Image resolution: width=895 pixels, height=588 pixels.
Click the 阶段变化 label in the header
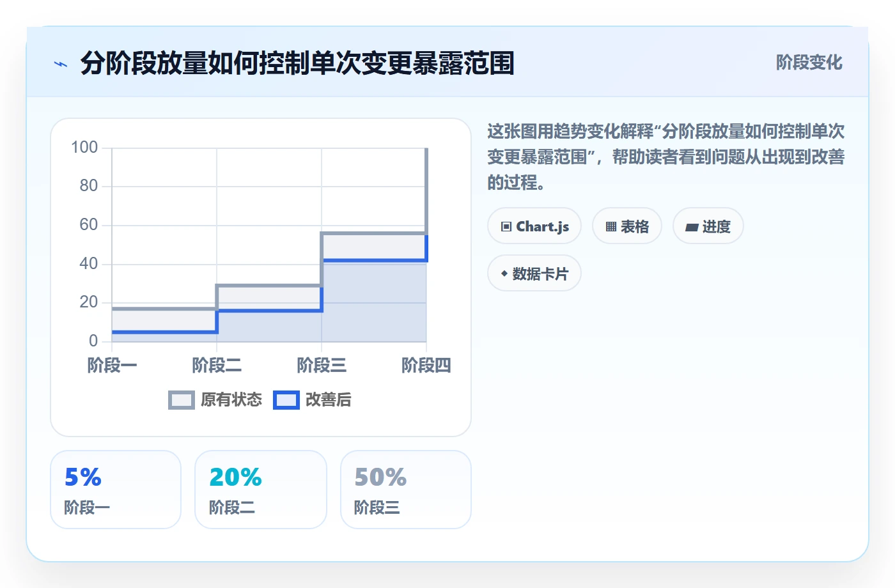click(x=809, y=63)
